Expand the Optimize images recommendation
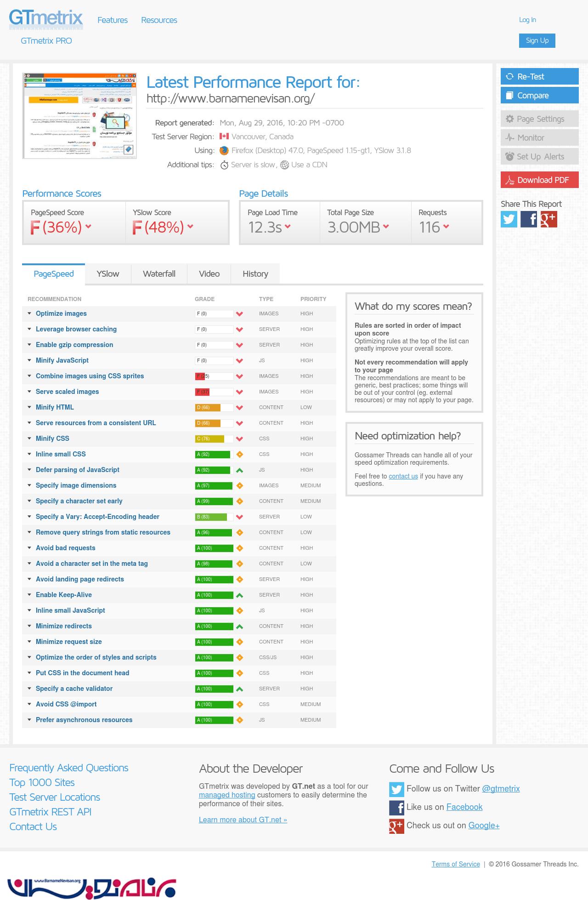588x900 pixels. point(61,313)
